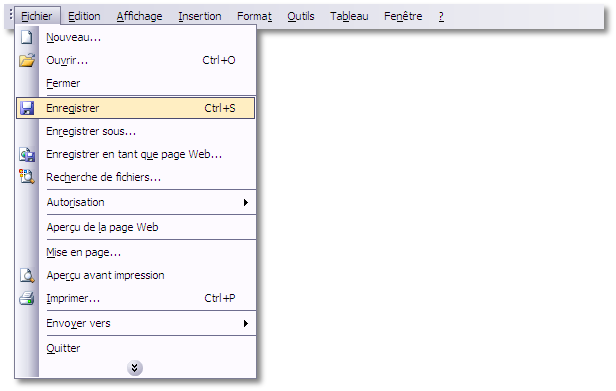Choose Enregistrer sous... entry
The height and width of the screenshot is (391, 616).
click(x=136, y=131)
